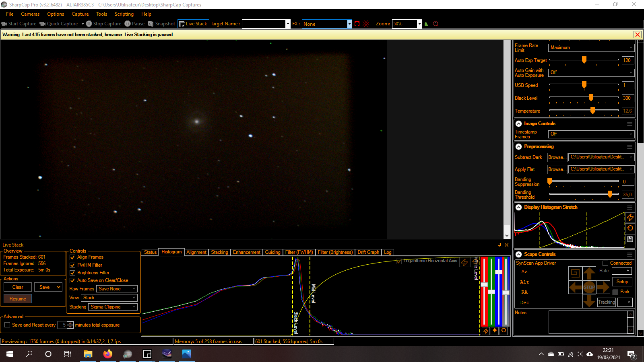Screen dimensions: 644x362
Task: Toggle the Live Stack toolbar button
Action: coord(193,24)
